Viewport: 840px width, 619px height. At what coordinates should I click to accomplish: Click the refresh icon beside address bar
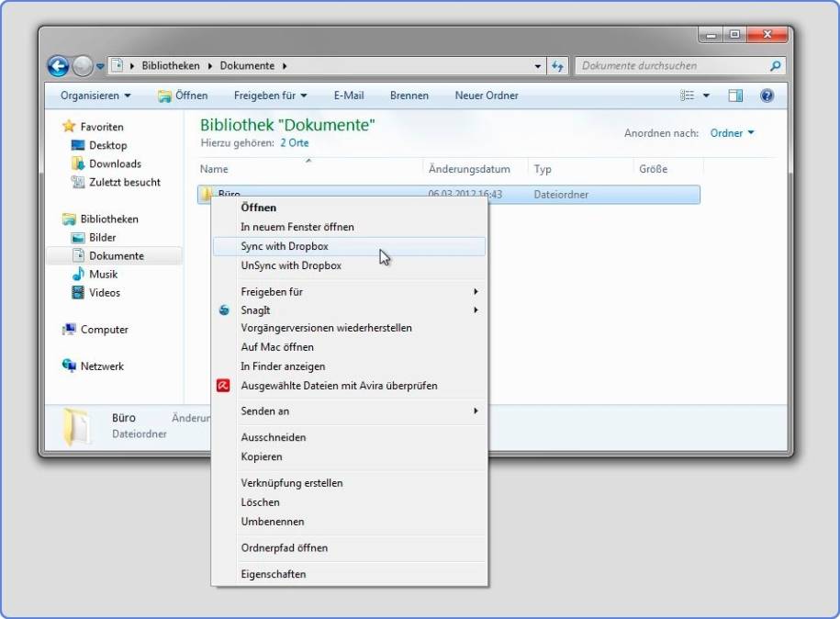557,66
